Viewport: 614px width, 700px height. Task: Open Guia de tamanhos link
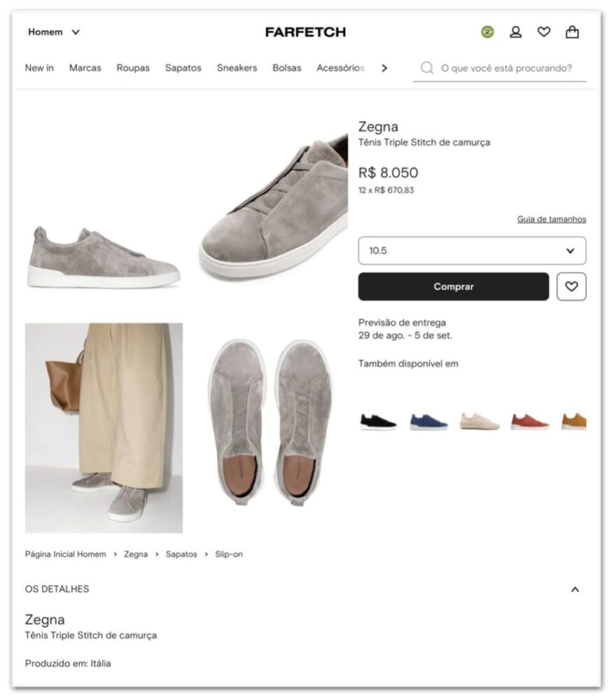(552, 219)
